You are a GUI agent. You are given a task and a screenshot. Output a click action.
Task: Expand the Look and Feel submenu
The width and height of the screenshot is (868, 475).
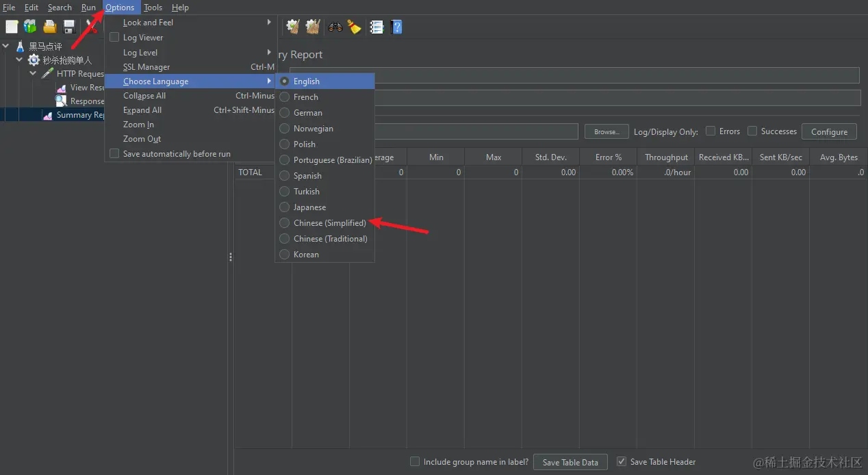coord(190,23)
